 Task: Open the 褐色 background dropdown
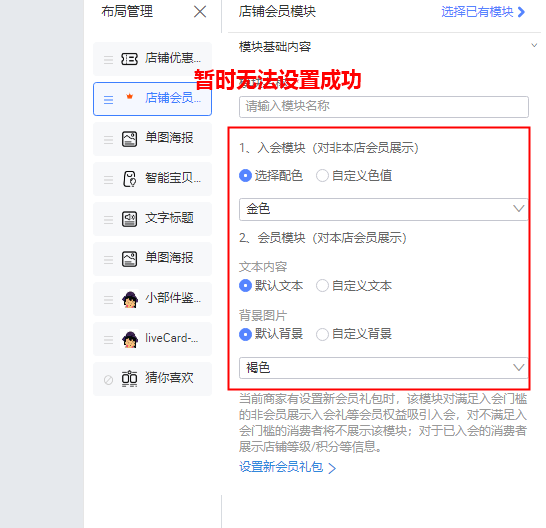pos(383,367)
